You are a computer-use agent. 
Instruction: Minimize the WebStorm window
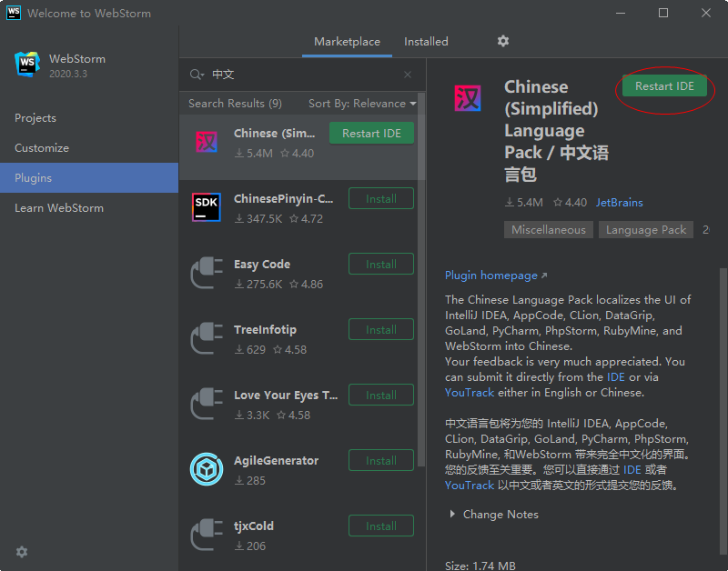coord(621,13)
